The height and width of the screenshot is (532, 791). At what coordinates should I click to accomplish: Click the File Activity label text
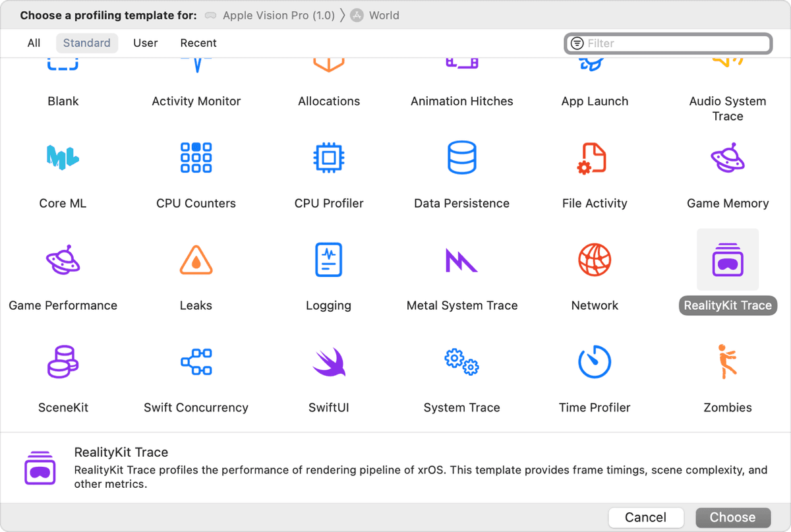[x=595, y=203]
